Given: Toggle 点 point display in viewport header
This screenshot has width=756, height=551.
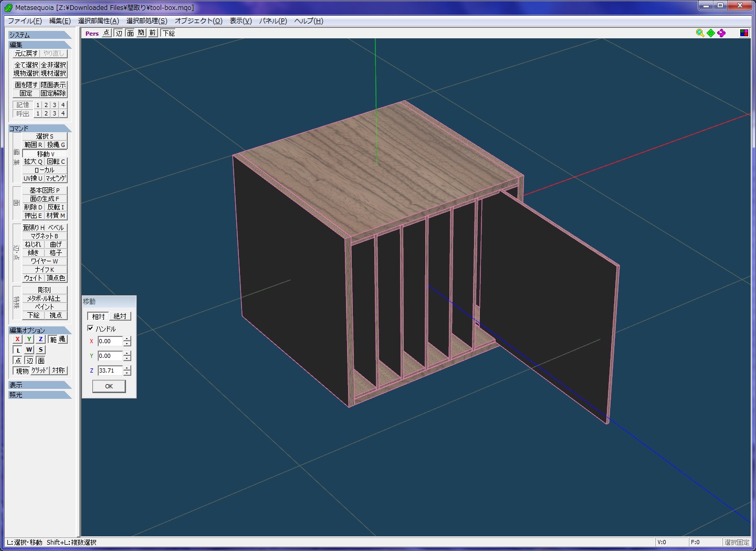Looking at the screenshot, I should tap(107, 33).
